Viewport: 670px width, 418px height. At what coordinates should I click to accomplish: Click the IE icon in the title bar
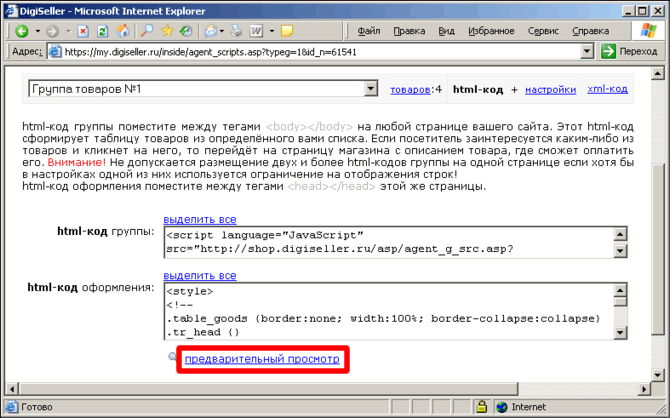(x=11, y=11)
